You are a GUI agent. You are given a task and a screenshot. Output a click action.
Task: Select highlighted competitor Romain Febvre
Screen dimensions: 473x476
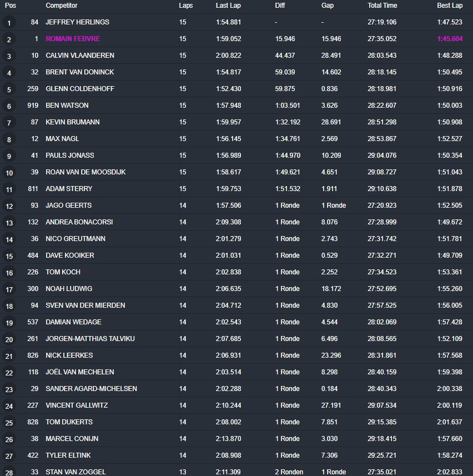(x=72, y=39)
